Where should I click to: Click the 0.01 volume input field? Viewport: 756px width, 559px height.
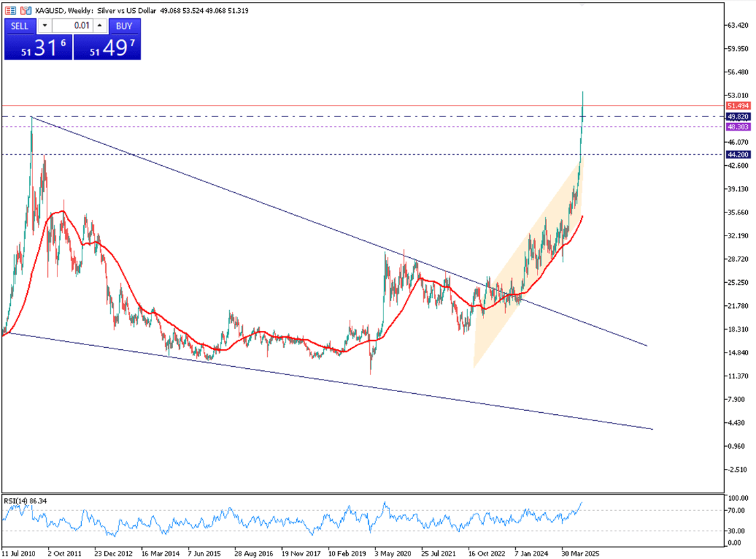click(72, 26)
